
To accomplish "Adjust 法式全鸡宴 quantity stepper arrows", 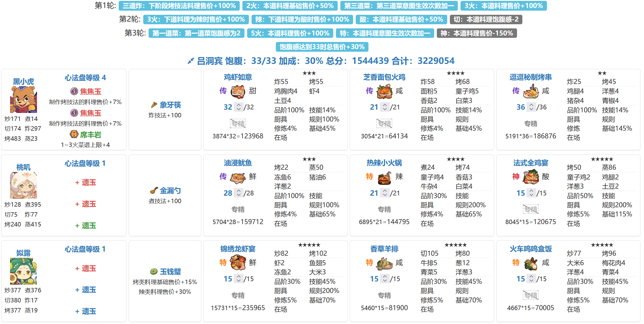I will point(531,193).
